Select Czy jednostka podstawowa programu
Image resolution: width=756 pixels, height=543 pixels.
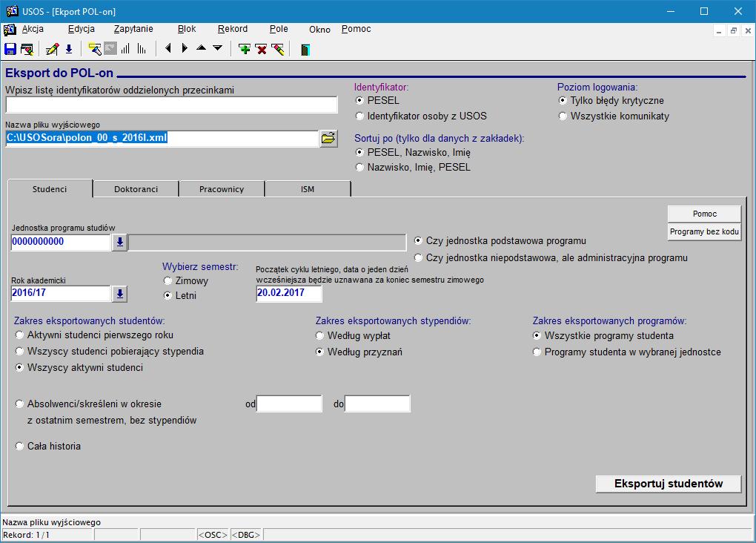coord(418,240)
